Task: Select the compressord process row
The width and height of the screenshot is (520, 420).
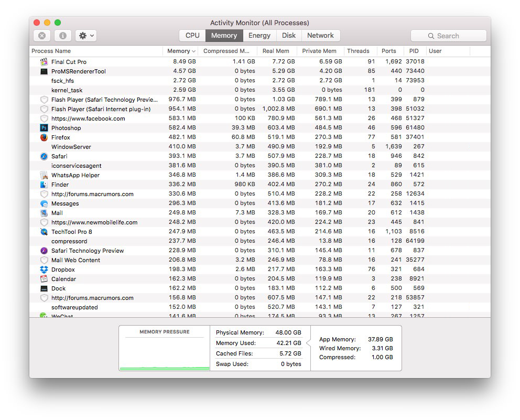Action: click(x=260, y=241)
